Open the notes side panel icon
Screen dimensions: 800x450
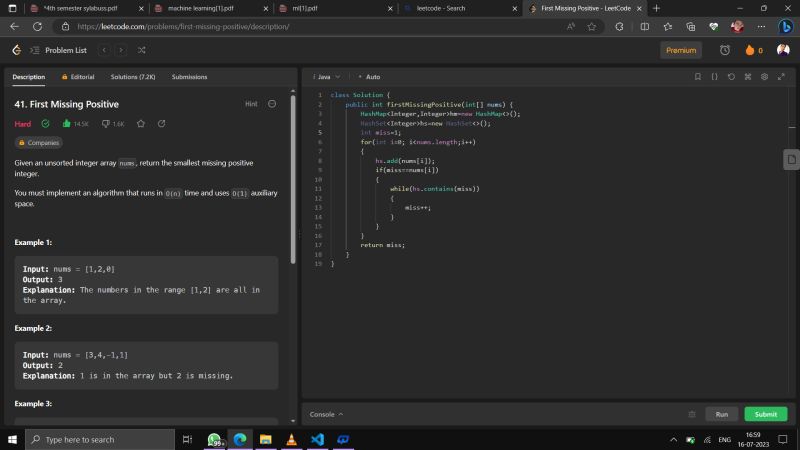(791, 160)
